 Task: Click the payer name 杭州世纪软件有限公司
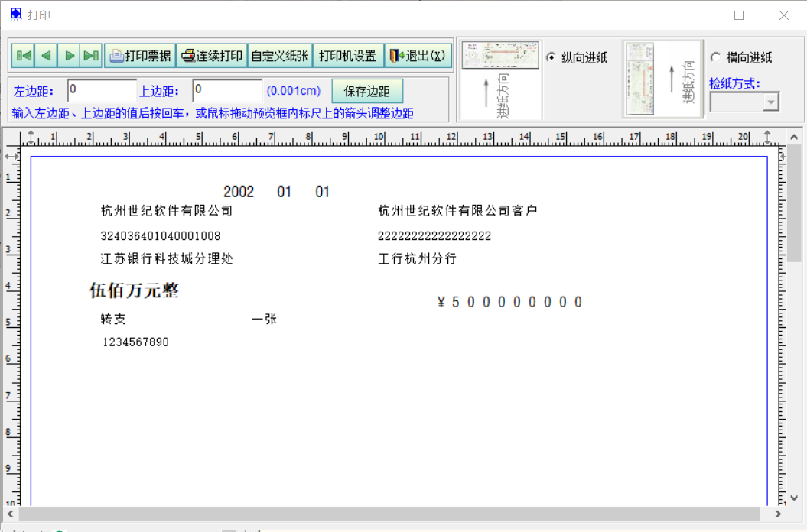166,210
